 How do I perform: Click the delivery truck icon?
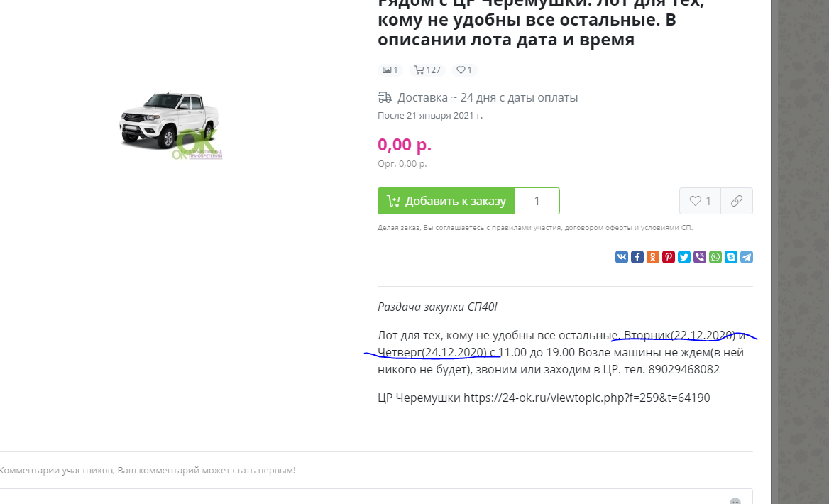pos(385,97)
